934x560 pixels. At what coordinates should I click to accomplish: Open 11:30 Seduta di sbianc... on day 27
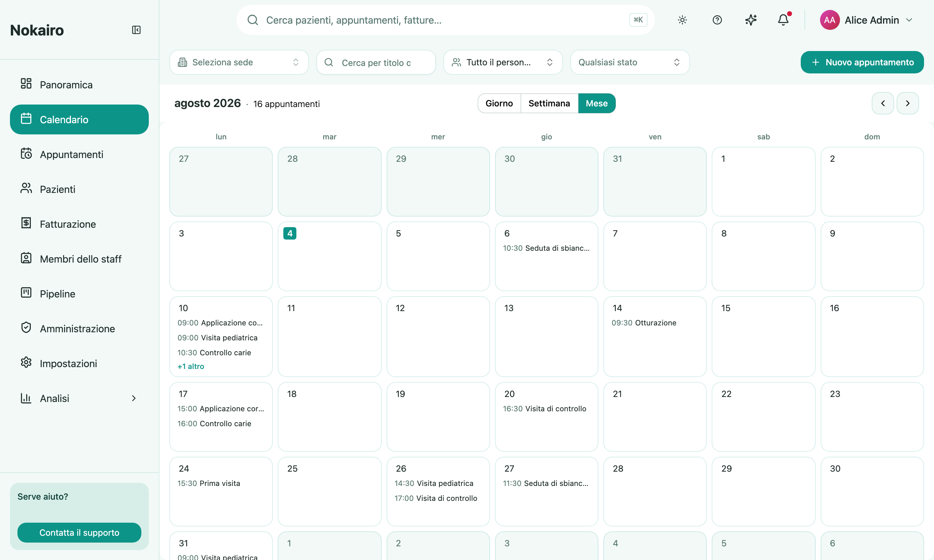click(x=545, y=483)
